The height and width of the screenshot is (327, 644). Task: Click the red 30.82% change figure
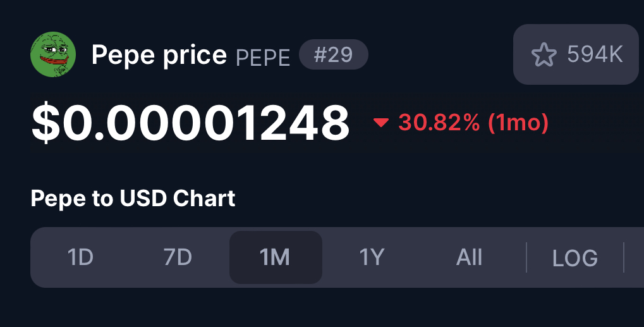coord(439,123)
